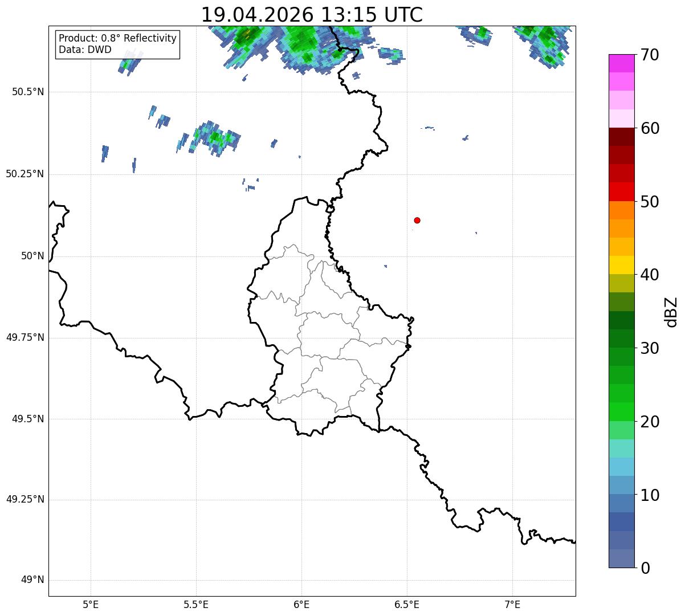Click the dBZ colorbar axis label
The height and width of the screenshot is (616, 685).
[671, 311]
